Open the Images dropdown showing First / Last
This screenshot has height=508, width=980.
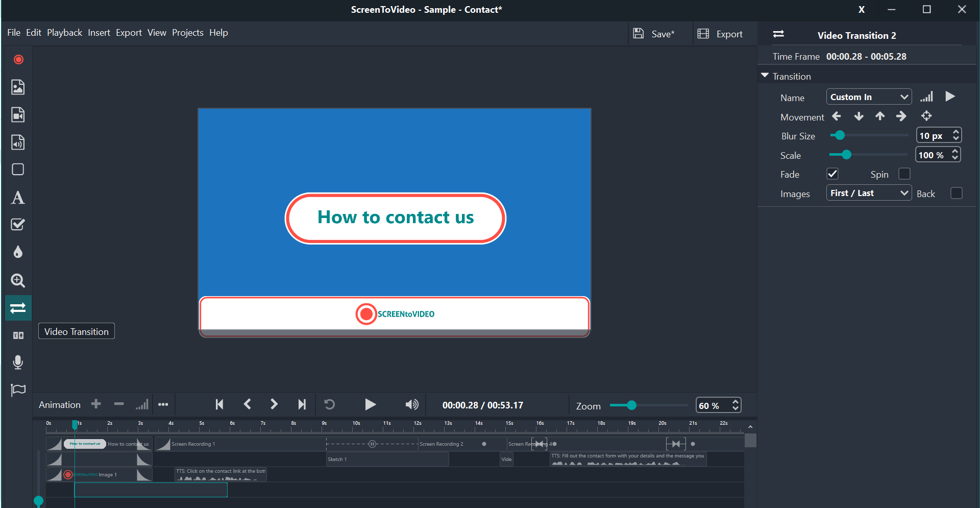click(x=869, y=193)
